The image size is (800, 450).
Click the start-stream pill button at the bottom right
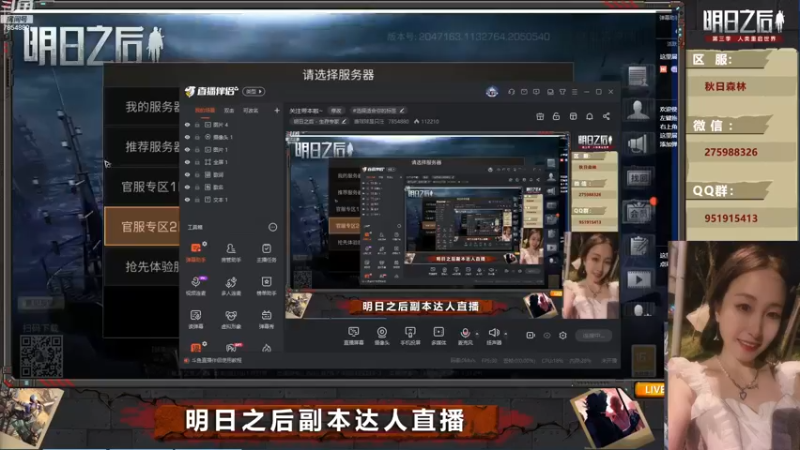(x=593, y=335)
